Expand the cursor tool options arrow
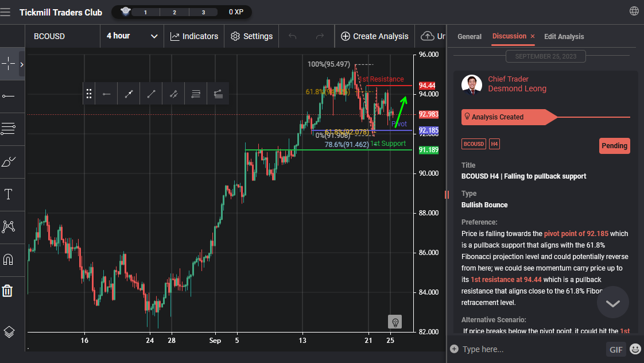Screen dimensions: 644x363 pos(22,64)
